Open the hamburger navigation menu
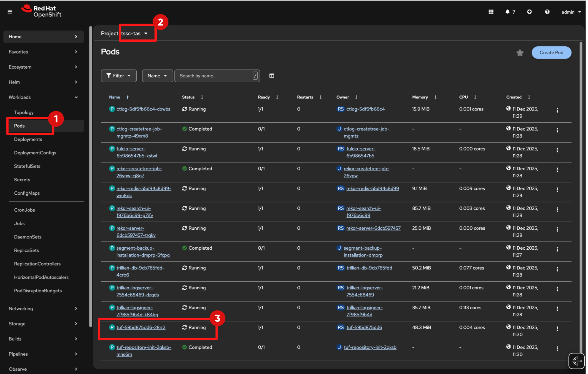The image size is (588, 374). click(x=10, y=12)
